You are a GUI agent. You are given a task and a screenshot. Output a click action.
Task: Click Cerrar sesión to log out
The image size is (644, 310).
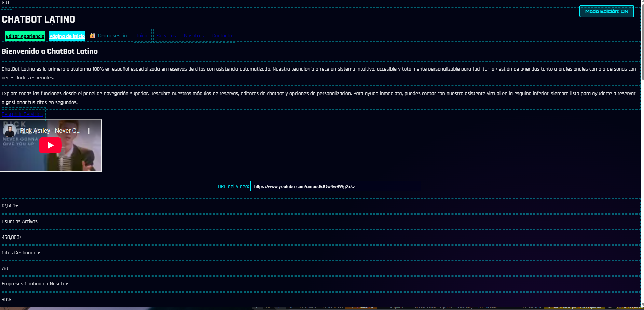(x=112, y=35)
